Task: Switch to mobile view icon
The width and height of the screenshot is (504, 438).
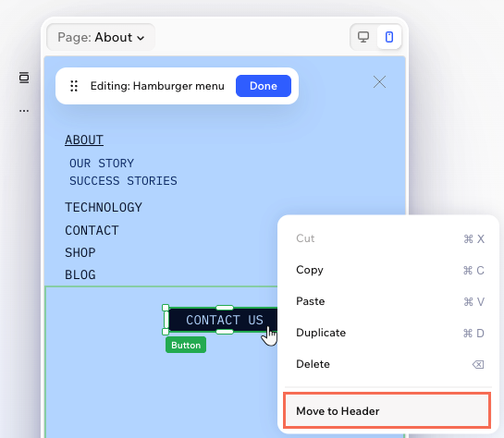Action: [x=389, y=37]
